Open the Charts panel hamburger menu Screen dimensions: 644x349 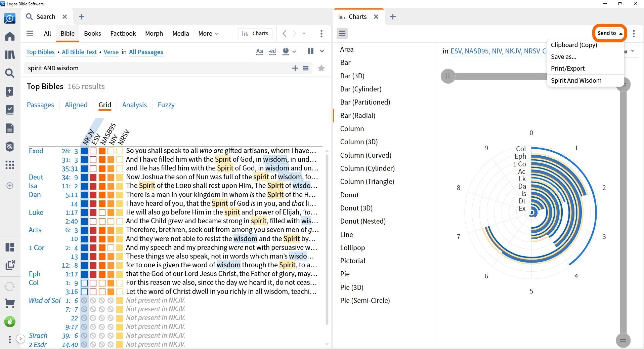(342, 33)
